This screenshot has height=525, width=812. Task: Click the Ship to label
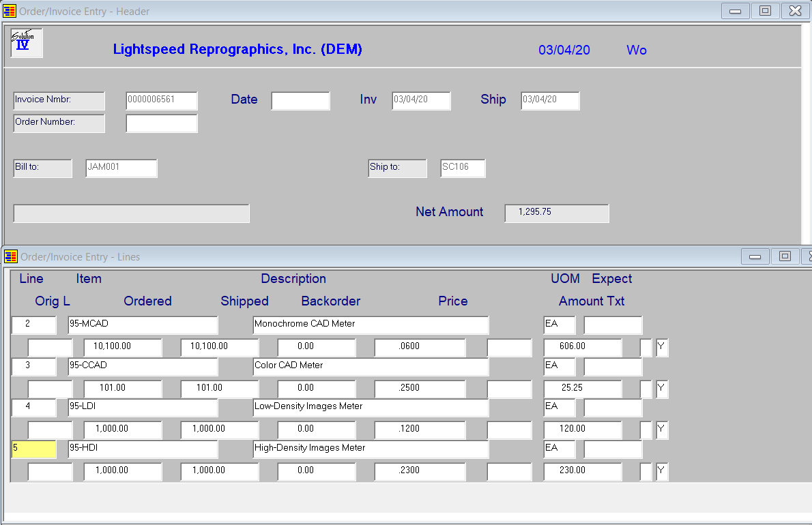[397, 168]
